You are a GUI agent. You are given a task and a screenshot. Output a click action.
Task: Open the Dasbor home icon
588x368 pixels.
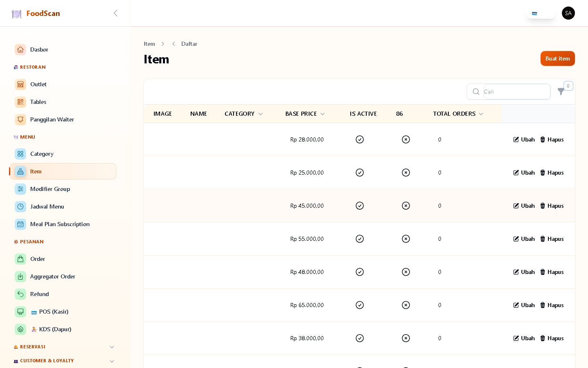pos(20,49)
